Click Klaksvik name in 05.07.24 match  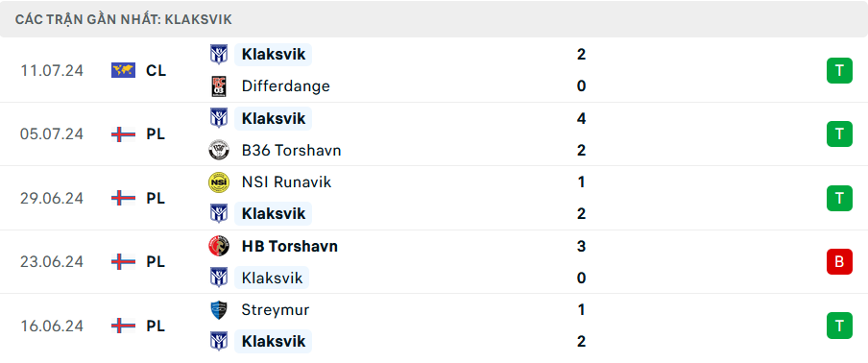coord(274,118)
